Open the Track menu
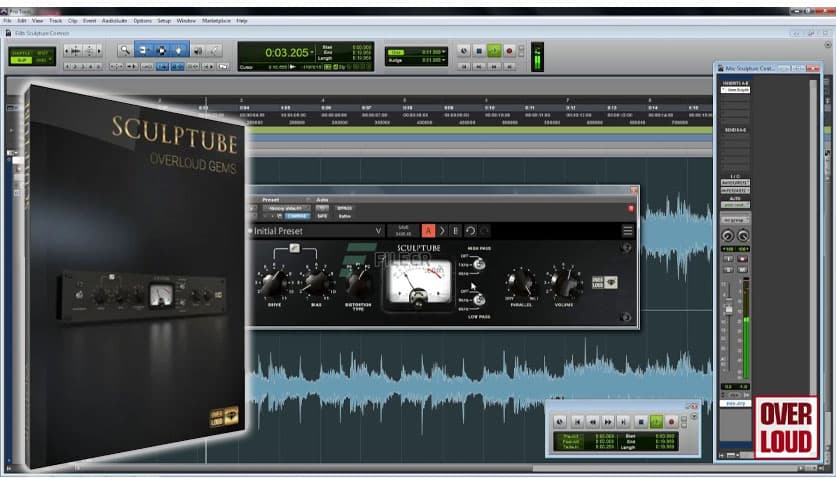Screen dimensions: 836x484 tap(55, 21)
